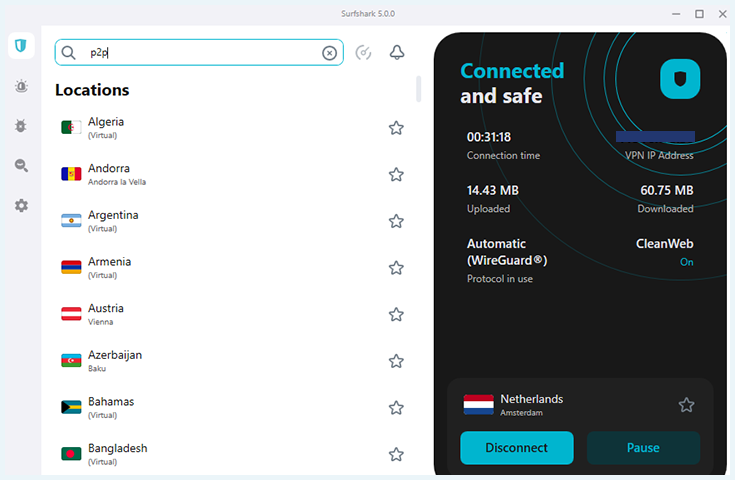Click the Bangladesh flag icon
735x480 pixels.
point(71,454)
